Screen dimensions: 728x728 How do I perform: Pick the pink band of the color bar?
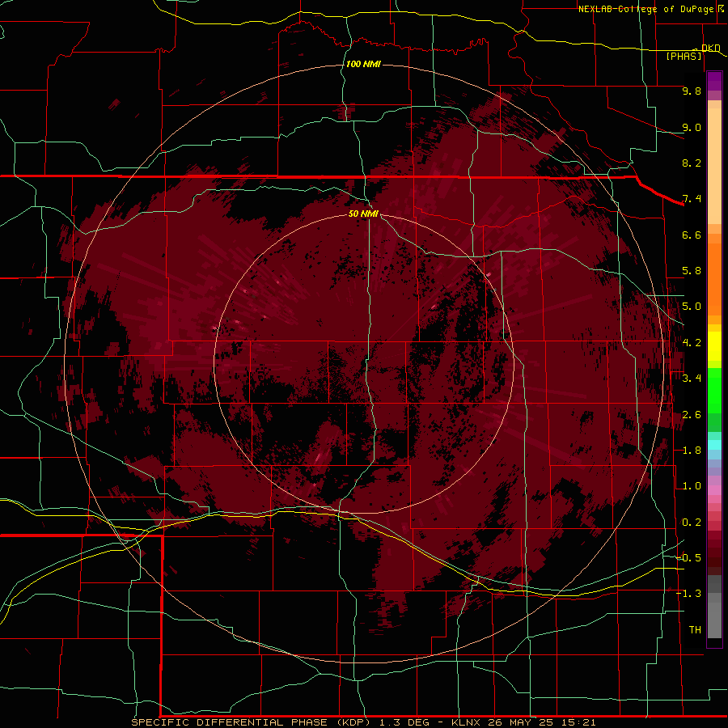coord(714,490)
